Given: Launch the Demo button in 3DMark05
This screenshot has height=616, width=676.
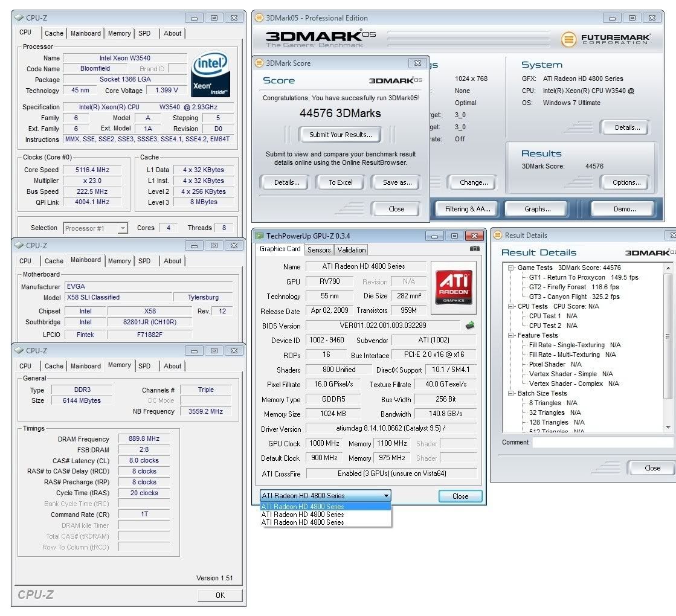Looking at the screenshot, I should 624,209.
